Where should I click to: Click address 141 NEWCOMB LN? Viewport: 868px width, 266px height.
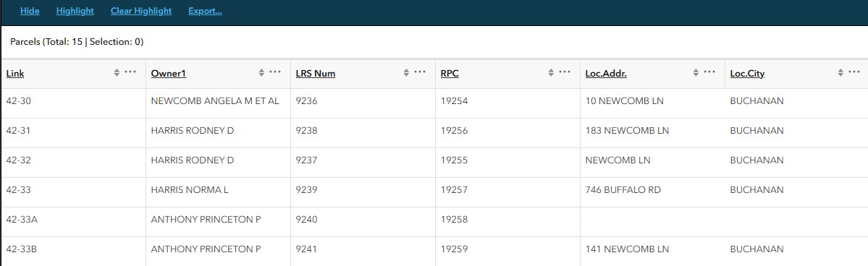coord(627,249)
